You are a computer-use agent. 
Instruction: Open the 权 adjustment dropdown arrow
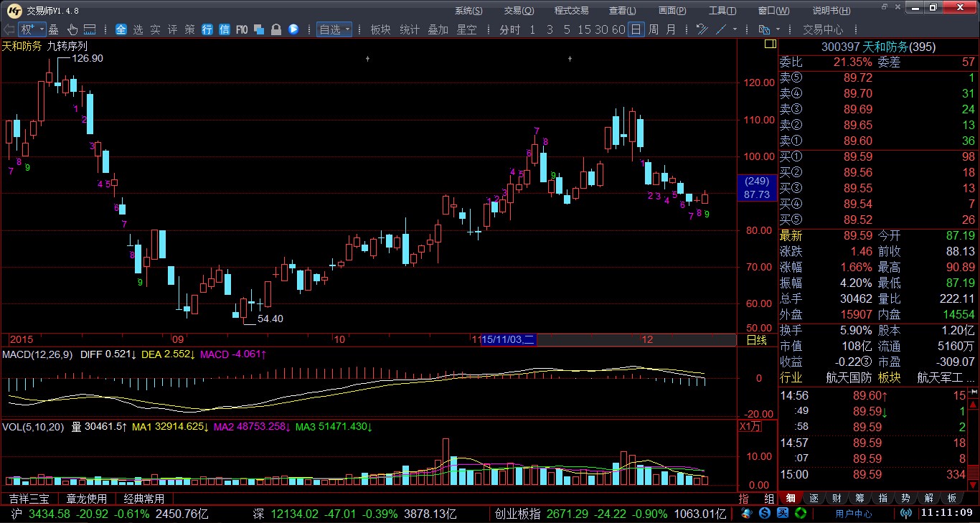tap(41, 29)
